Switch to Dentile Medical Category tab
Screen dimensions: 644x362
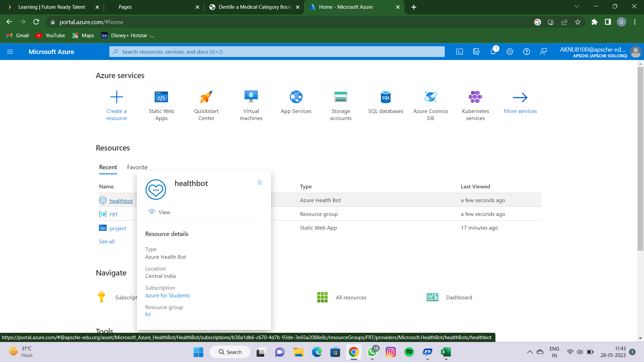click(x=254, y=7)
